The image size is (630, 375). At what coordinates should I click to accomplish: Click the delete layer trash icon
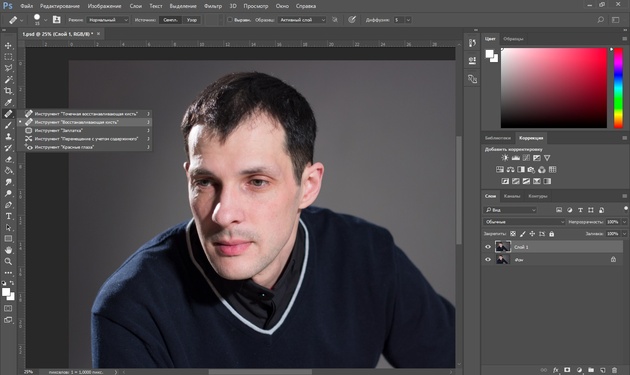614,370
